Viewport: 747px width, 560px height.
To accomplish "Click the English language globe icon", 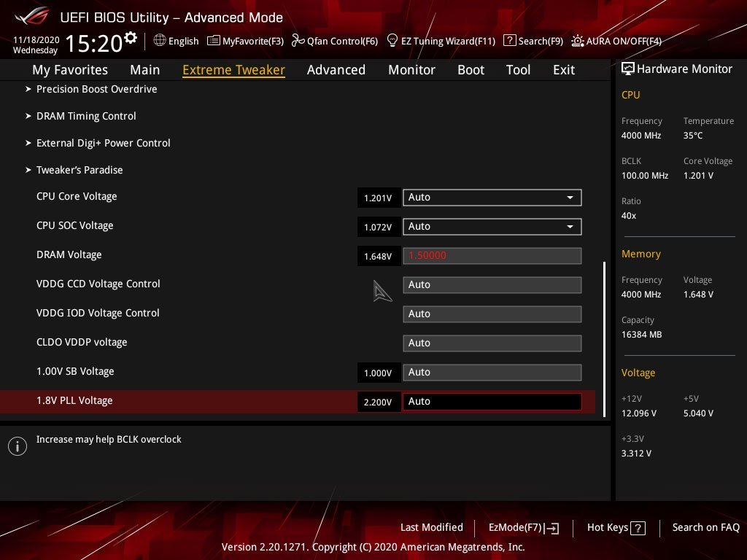I will pos(160,40).
